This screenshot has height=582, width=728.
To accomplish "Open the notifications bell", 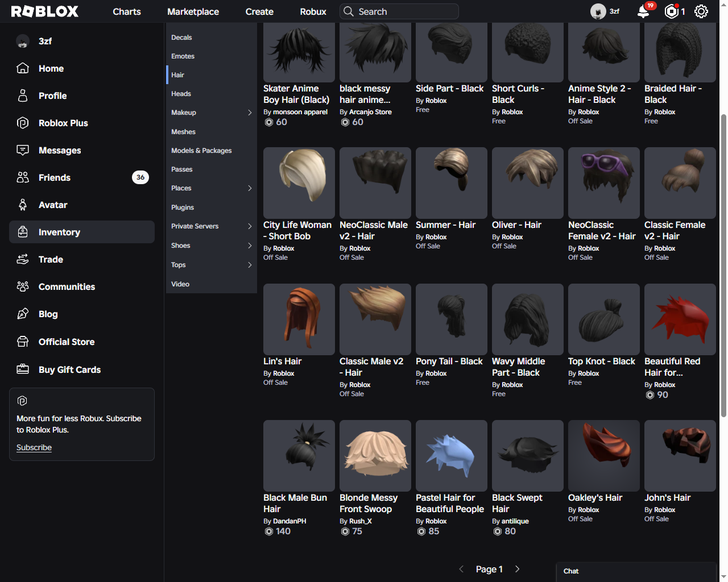I will 643,11.
